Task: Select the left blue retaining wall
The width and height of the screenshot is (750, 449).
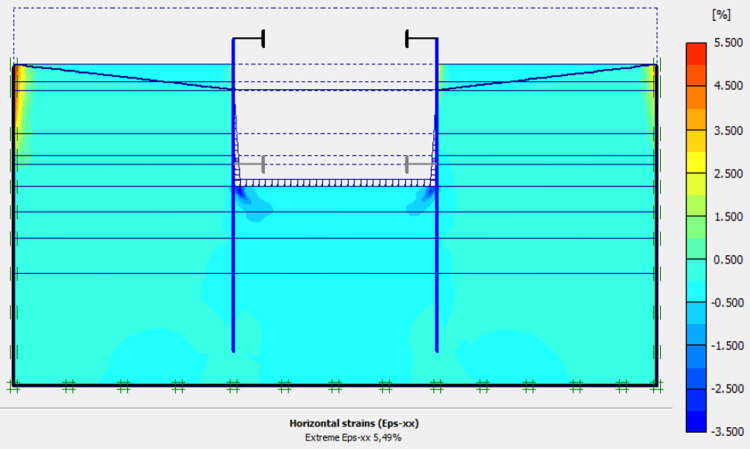Action: coord(233,195)
